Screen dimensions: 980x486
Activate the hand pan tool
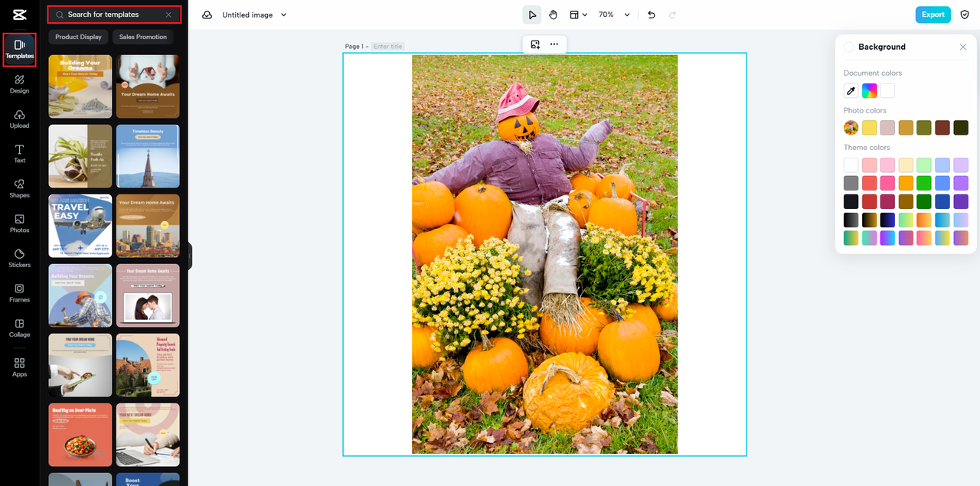pos(553,15)
